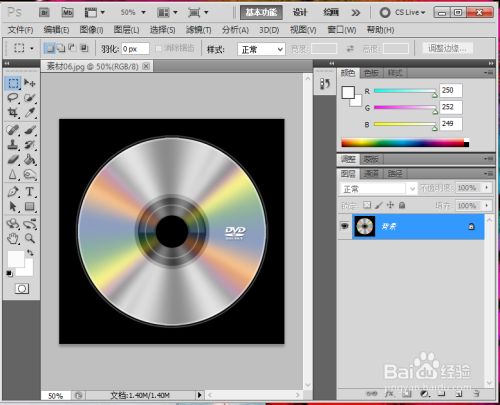Select the Brush tool
This screenshot has width=500, height=405.
30,130
